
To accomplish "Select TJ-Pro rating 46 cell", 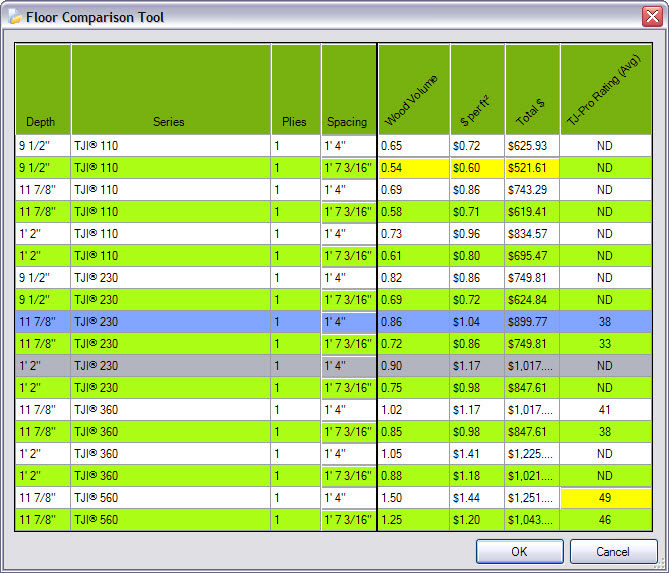I will coord(606,520).
